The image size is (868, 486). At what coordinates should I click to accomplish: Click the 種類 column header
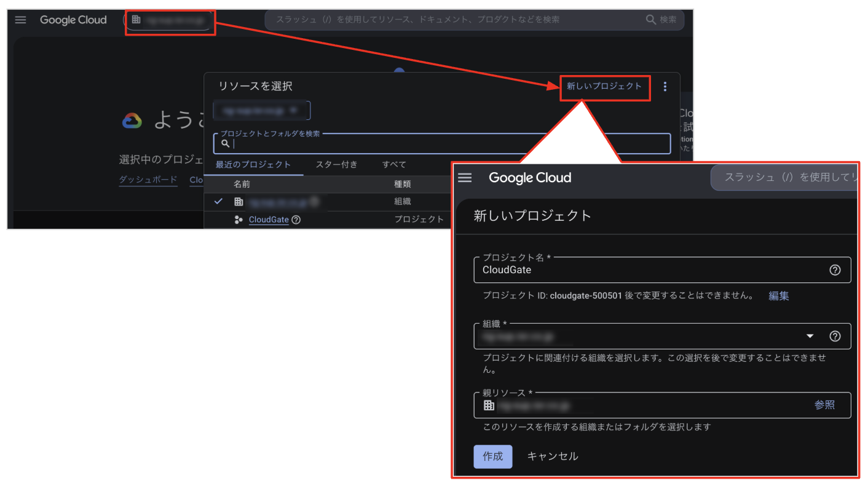[403, 184]
